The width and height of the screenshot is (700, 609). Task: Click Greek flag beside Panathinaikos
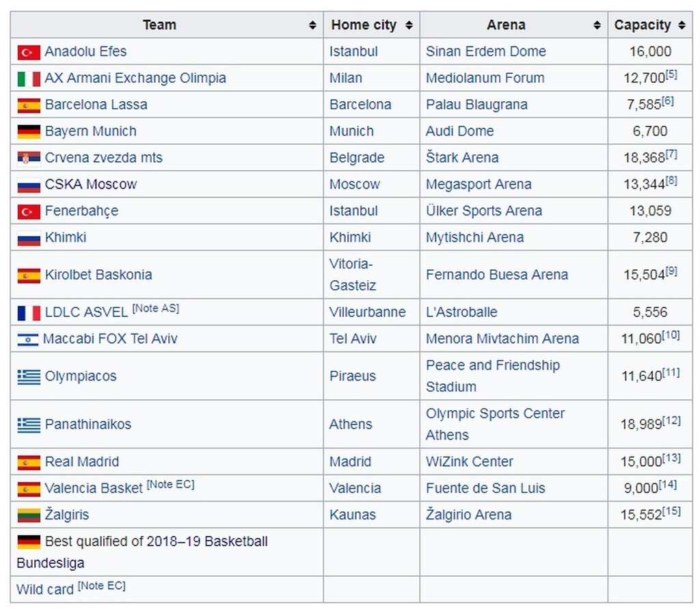[29, 424]
